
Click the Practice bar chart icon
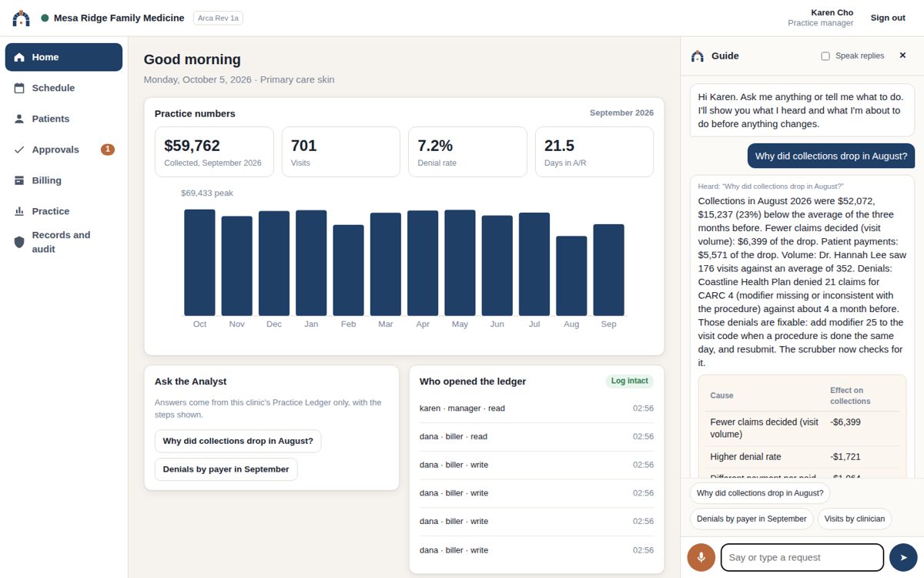click(x=19, y=211)
